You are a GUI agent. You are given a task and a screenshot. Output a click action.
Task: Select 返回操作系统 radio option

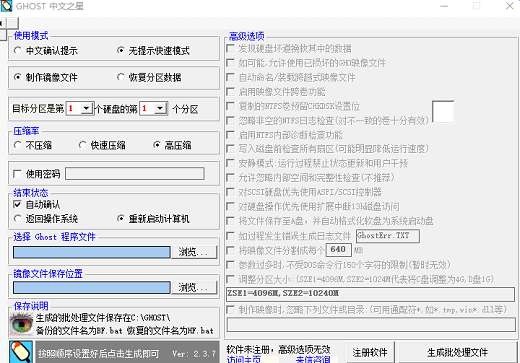point(18,219)
